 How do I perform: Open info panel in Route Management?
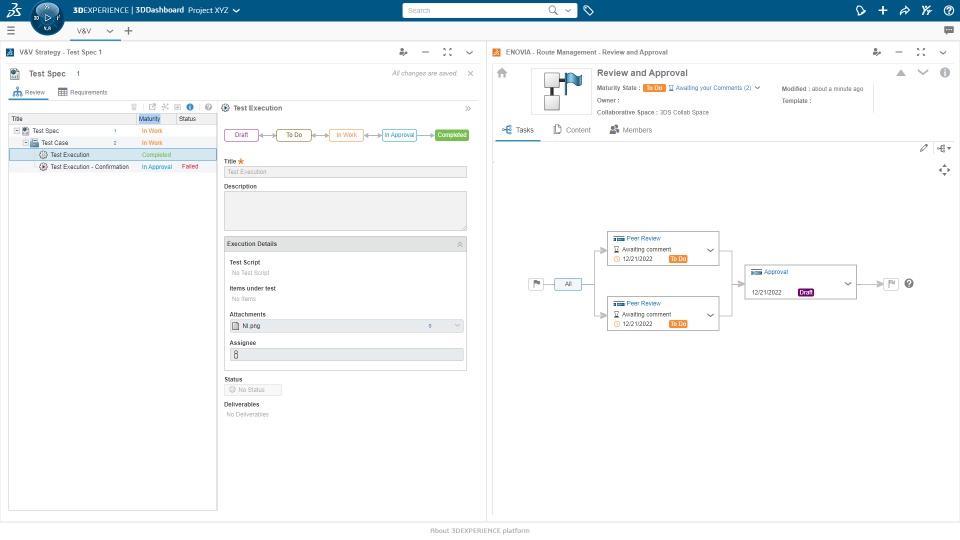[x=945, y=73]
